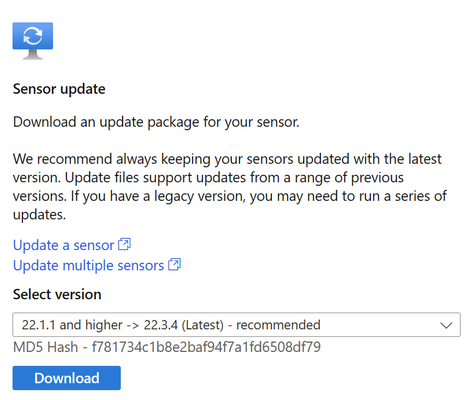This screenshot has width=476, height=400.
Task: Click the Download an update package sentence
Action: tap(156, 122)
